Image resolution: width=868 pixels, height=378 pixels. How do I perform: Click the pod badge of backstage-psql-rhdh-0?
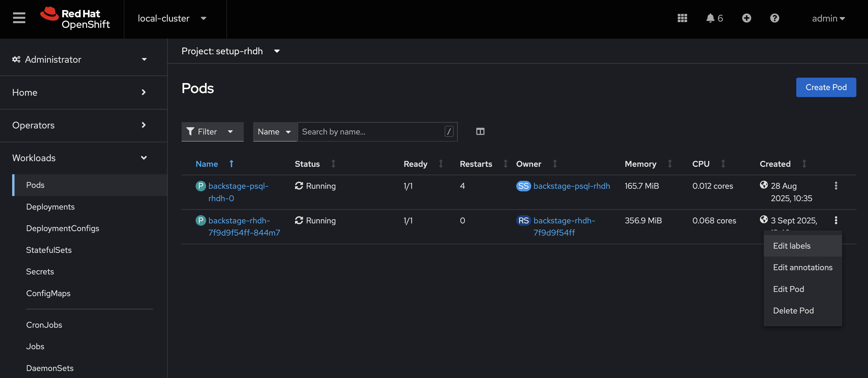tap(201, 186)
